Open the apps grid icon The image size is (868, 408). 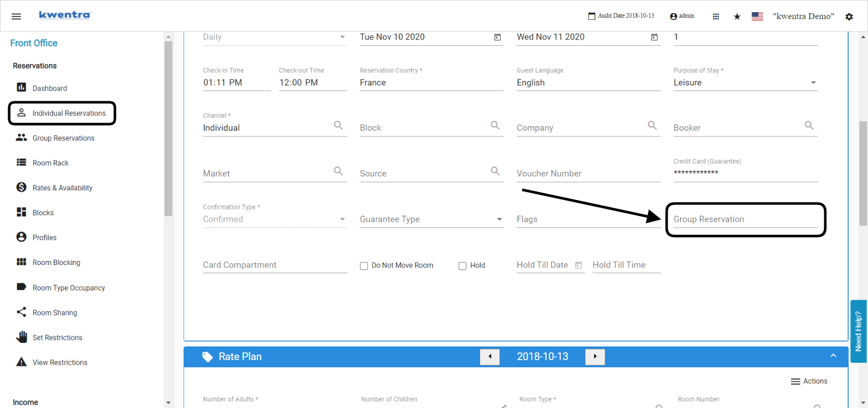(715, 16)
